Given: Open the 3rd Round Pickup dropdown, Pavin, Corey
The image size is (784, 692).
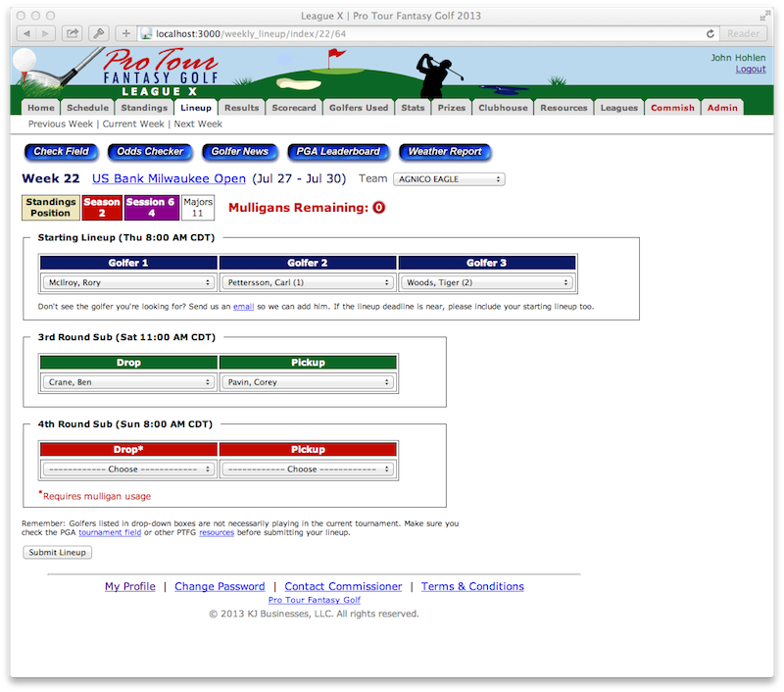Looking at the screenshot, I should coord(308,382).
